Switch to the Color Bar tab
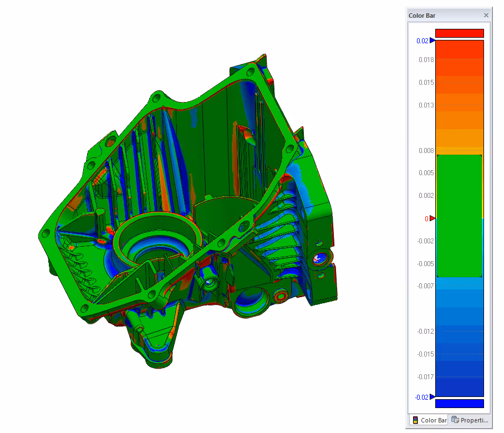This screenshot has width=504, height=433. pyautogui.click(x=429, y=420)
